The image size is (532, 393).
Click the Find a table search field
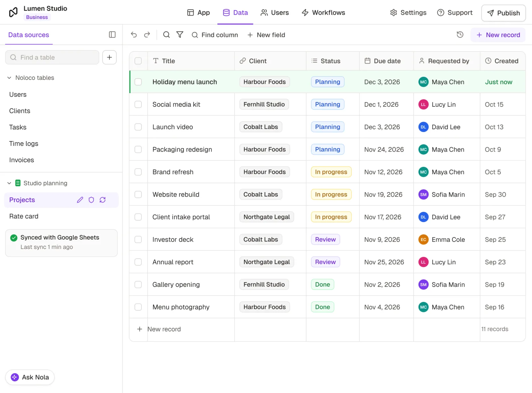(x=52, y=57)
